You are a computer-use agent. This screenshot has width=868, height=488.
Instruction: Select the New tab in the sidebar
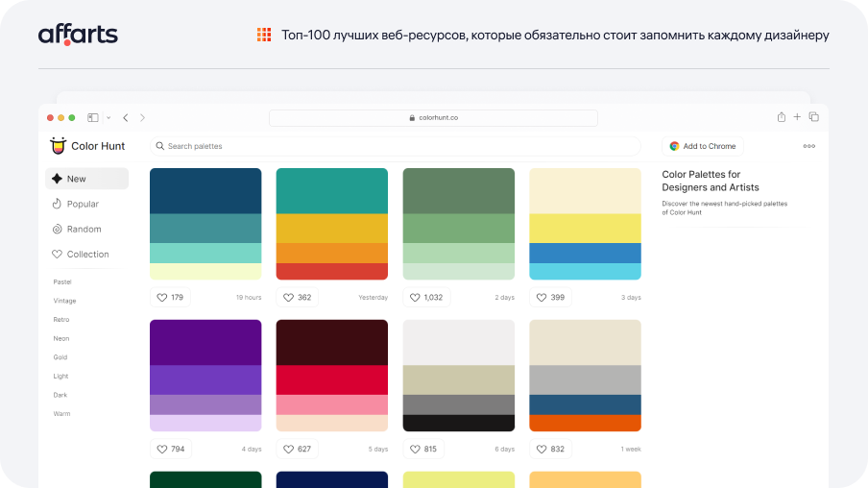coord(87,179)
